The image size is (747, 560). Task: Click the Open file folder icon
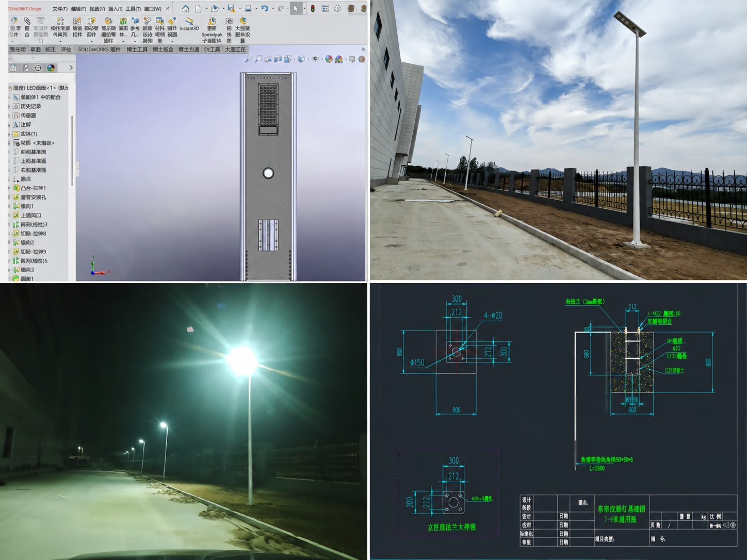coord(215,8)
